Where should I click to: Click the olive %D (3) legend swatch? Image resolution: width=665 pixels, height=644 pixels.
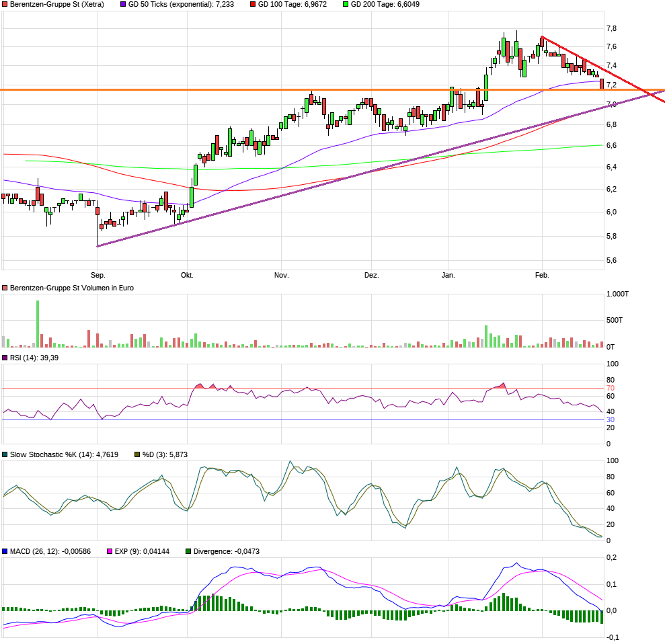[x=137, y=454]
